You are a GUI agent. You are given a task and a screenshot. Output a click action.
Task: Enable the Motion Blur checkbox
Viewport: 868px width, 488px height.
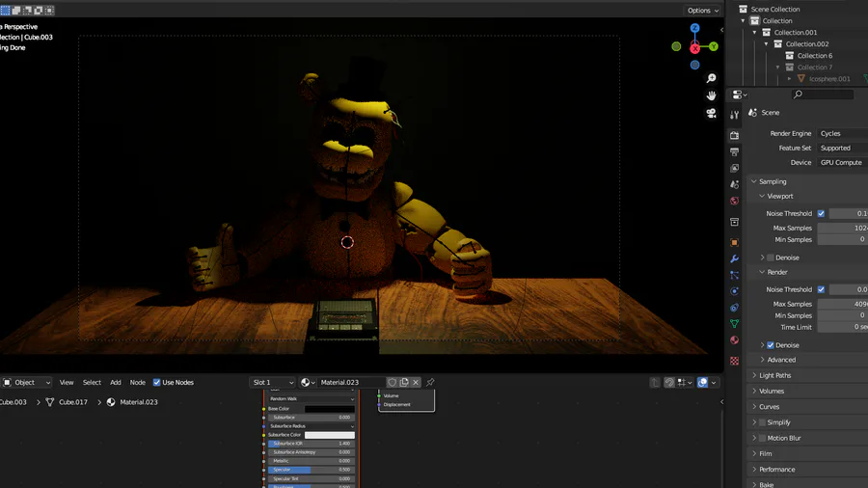click(x=762, y=438)
